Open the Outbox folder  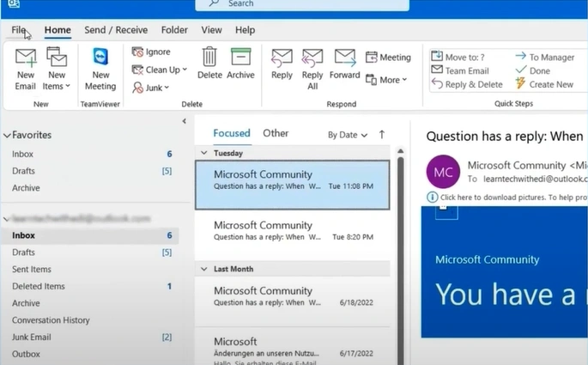pos(90,354)
